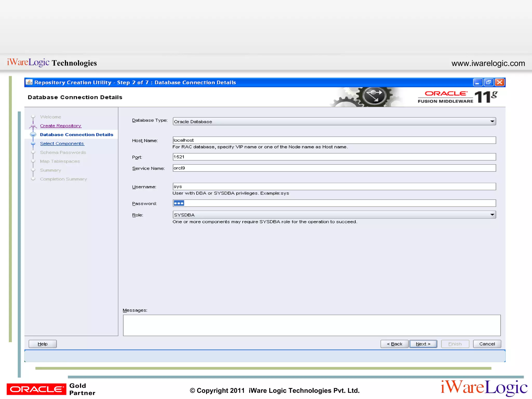Open the Create Repository step link
This screenshot has height=399, width=532.
coord(61,126)
